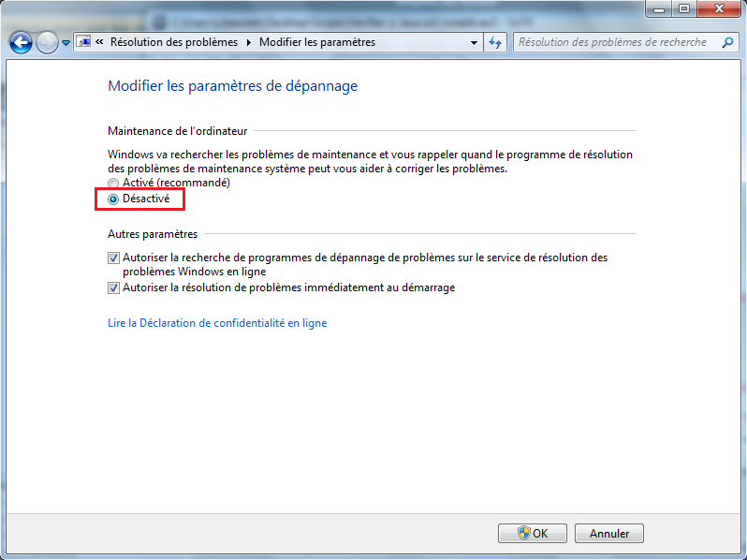Click the Control Panel icon in address bar

(84, 42)
